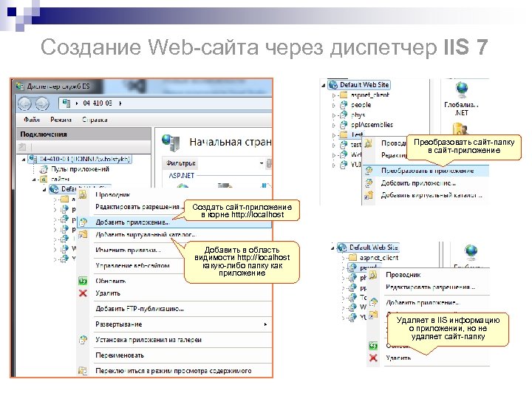
Task: Collapse the сайты tree node
Action: [x=34, y=179]
